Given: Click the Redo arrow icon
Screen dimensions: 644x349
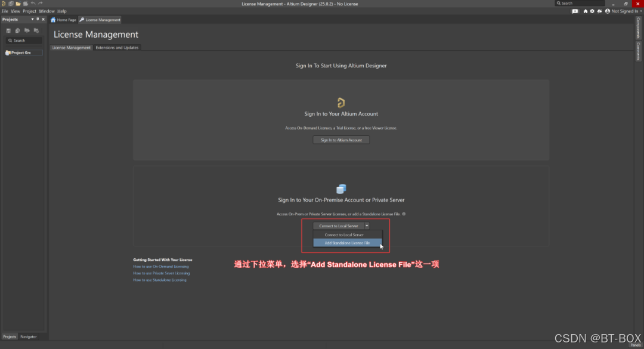Looking at the screenshot, I should click(x=41, y=4).
